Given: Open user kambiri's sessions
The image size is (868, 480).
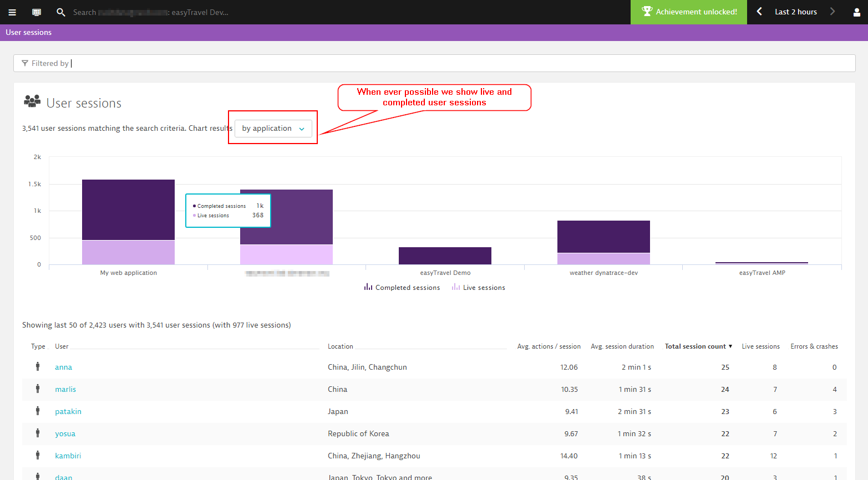Looking at the screenshot, I should coord(68,456).
